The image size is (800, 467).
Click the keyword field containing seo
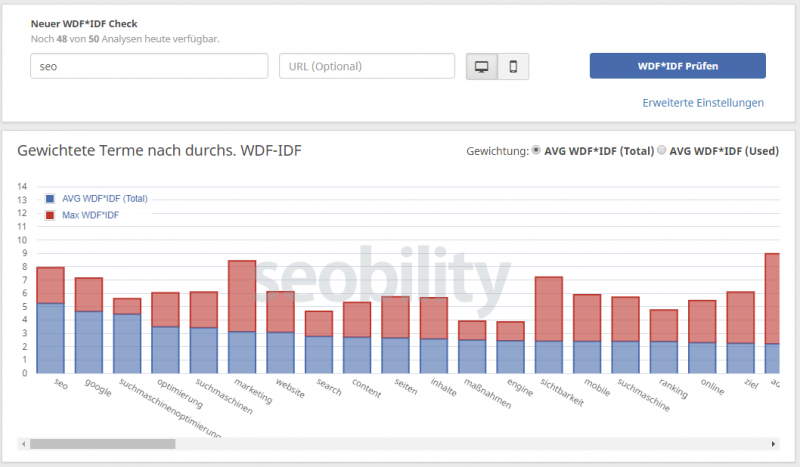pyautogui.click(x=149, y=66)
